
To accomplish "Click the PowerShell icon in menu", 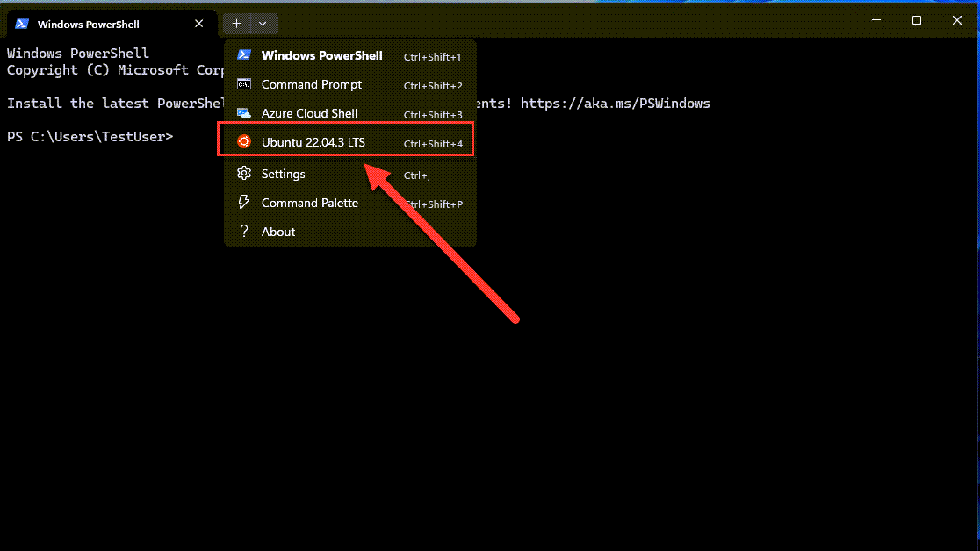I will (244, 55).
